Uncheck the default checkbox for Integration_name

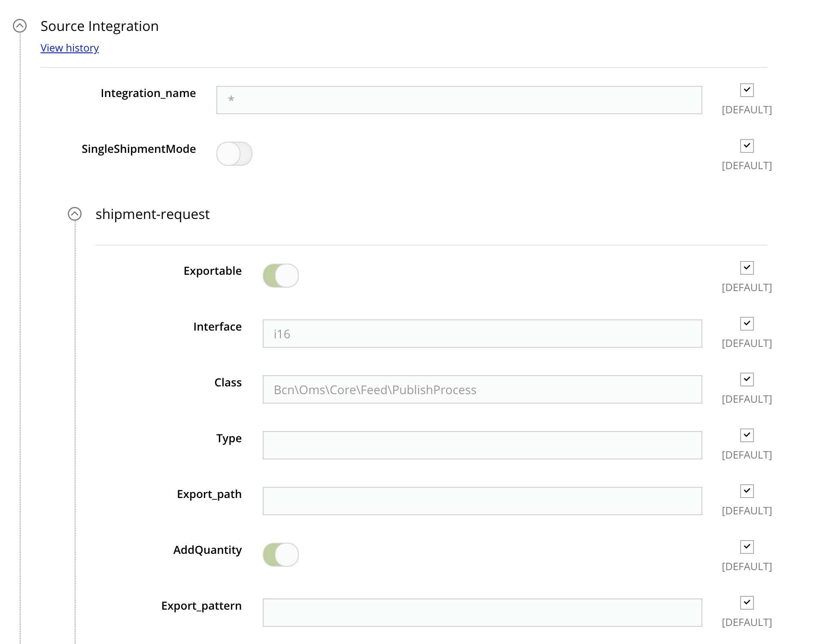(x=747, y=90)
